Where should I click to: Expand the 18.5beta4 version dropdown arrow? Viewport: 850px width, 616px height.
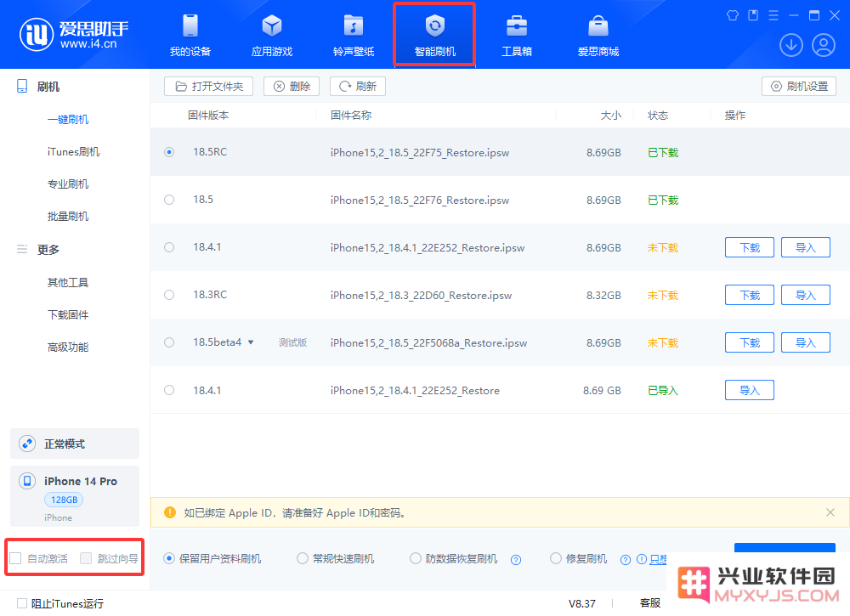pos(251,342)
